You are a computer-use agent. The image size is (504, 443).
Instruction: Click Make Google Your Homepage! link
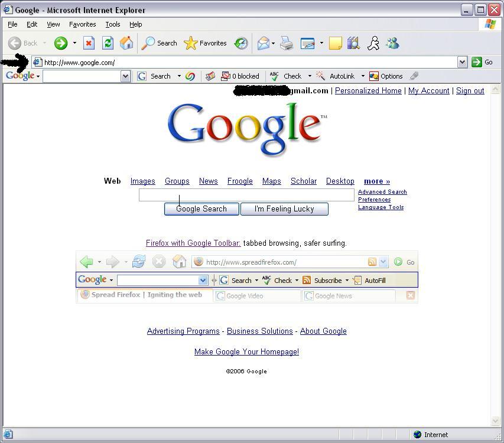tap(246, 352)
